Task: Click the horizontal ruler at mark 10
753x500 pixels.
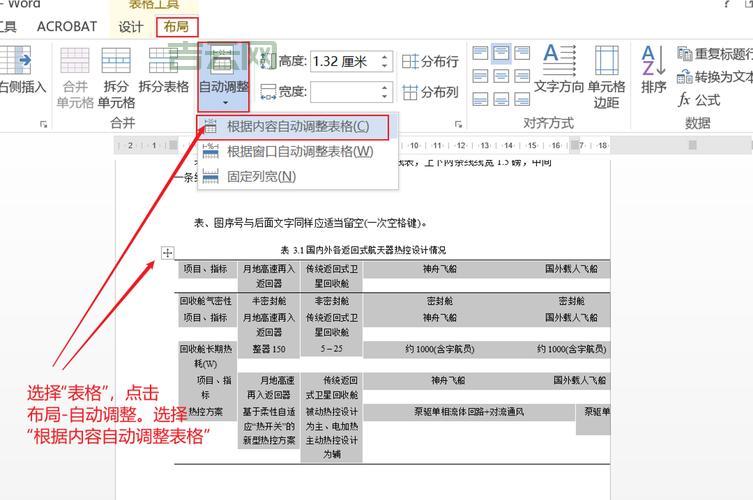Action: pyautogui.click(x=414, y=145)
